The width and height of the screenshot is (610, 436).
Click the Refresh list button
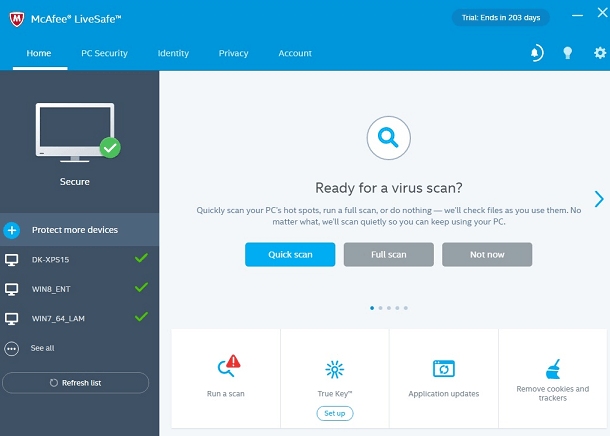(75, 383)
